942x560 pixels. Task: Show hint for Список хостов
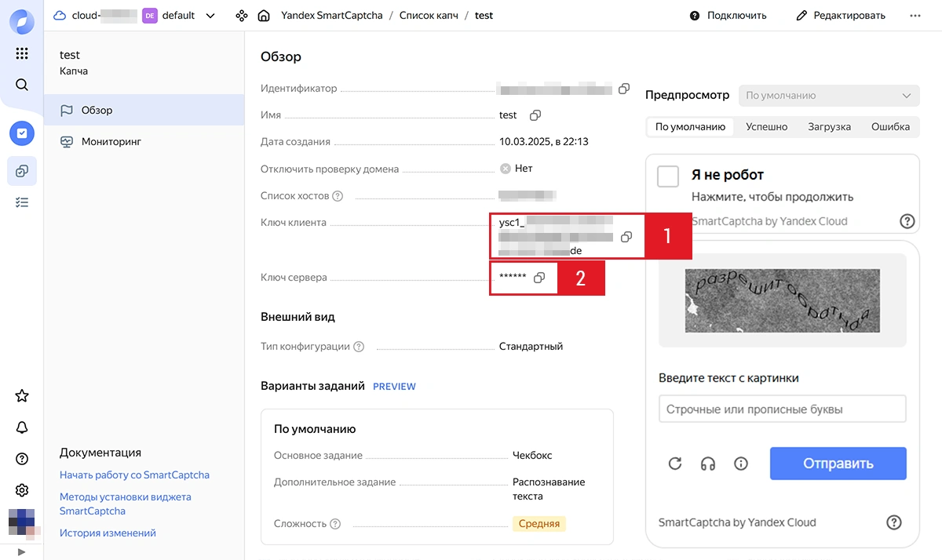pyautogui.click(x=338, y=195)
